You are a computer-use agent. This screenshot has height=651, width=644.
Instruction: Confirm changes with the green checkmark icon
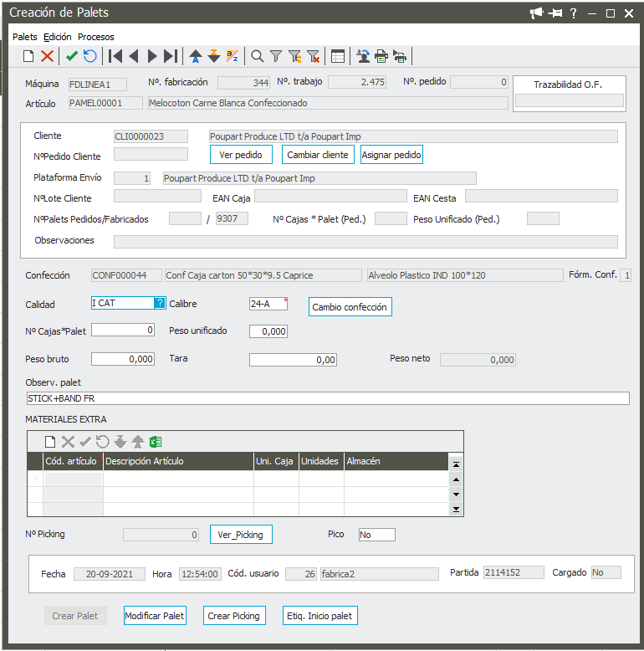pyautogui.click(x=72, y=56)
